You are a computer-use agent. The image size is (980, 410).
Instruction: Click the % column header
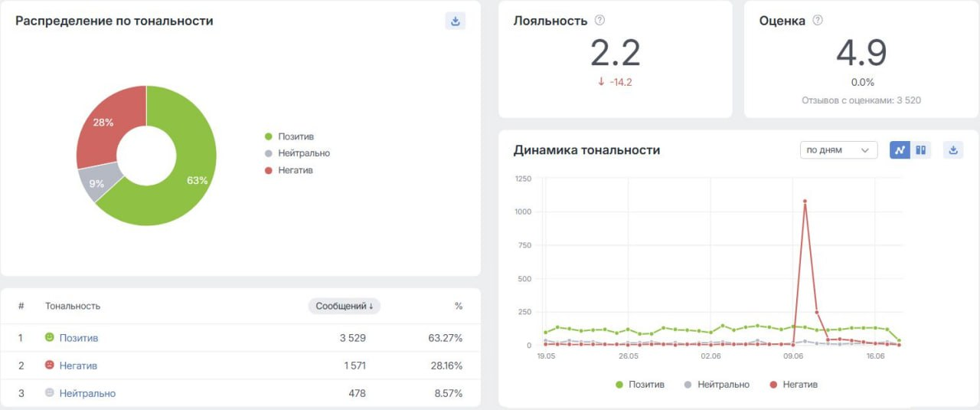(459, 306)
